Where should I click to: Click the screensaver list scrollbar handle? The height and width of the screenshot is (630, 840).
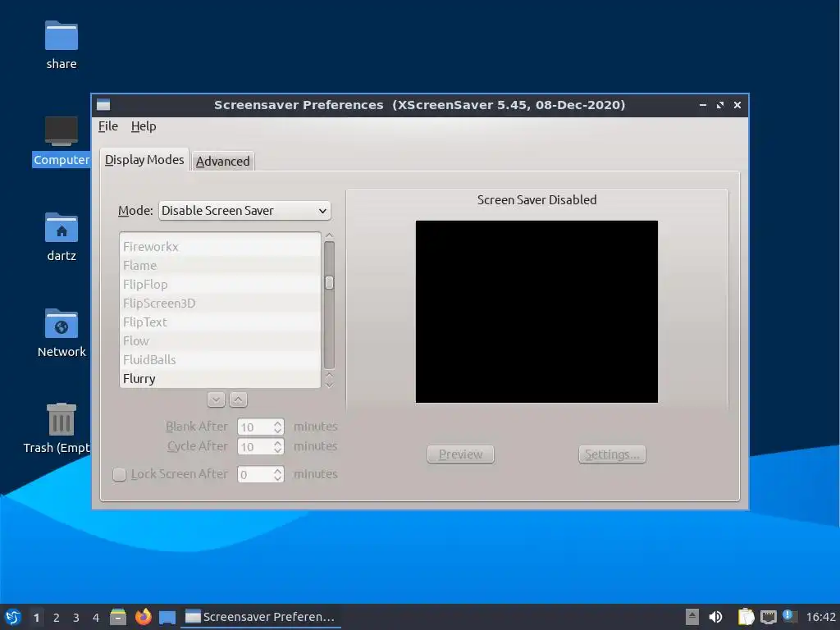tap(329, 282)
